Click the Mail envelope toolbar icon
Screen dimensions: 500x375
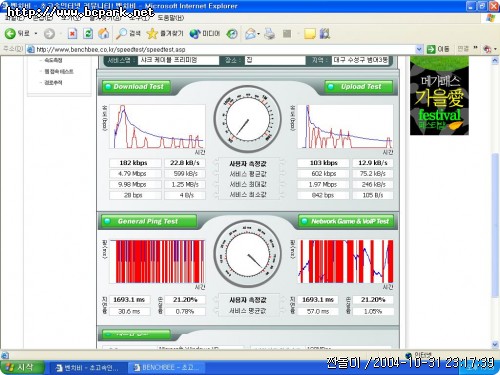coord(251,33)
